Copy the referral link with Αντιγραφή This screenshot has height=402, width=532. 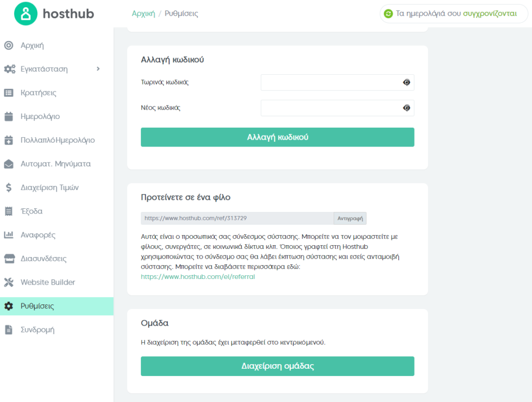350,219
